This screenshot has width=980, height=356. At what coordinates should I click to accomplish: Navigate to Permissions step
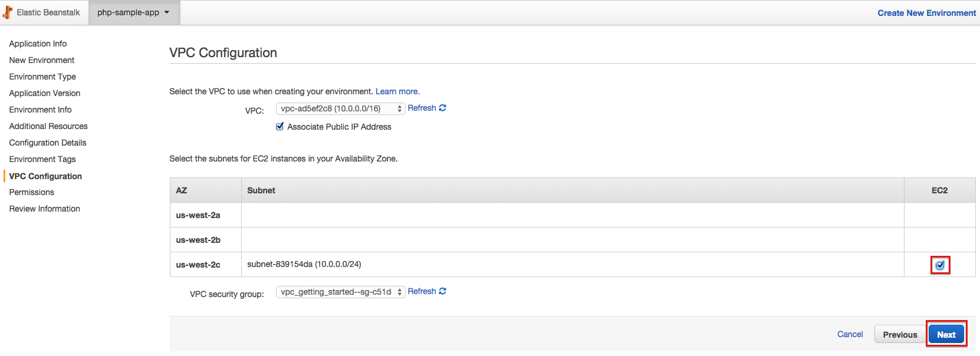(x=32, y=192)
